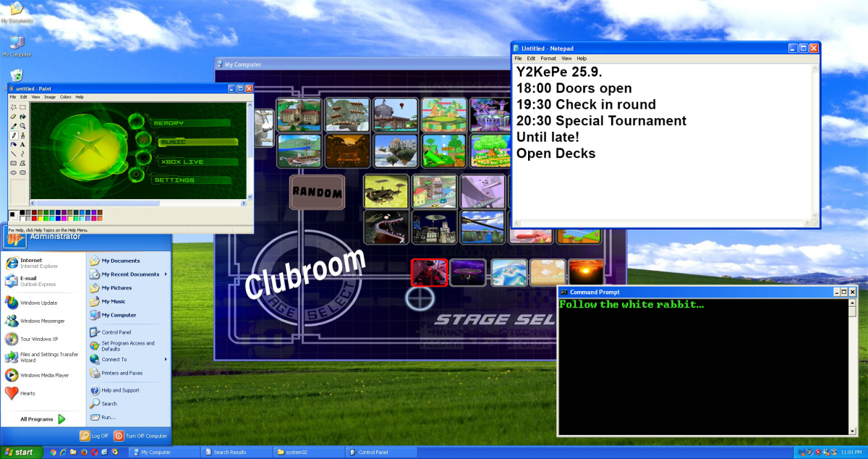Screen dimensions: 868x459
Task: Open Run... from the Start menu
Action: [109, 417]
